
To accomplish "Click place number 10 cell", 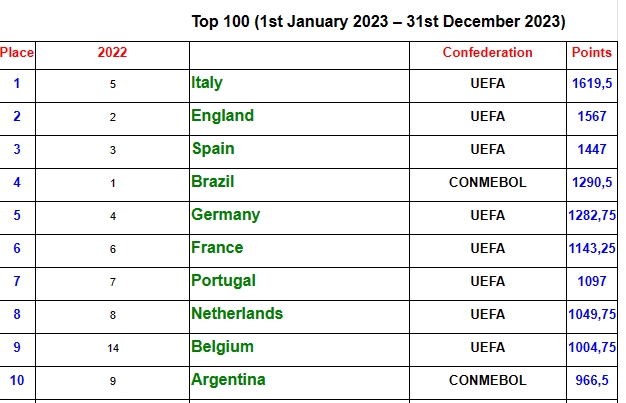I will click(17, 380).
